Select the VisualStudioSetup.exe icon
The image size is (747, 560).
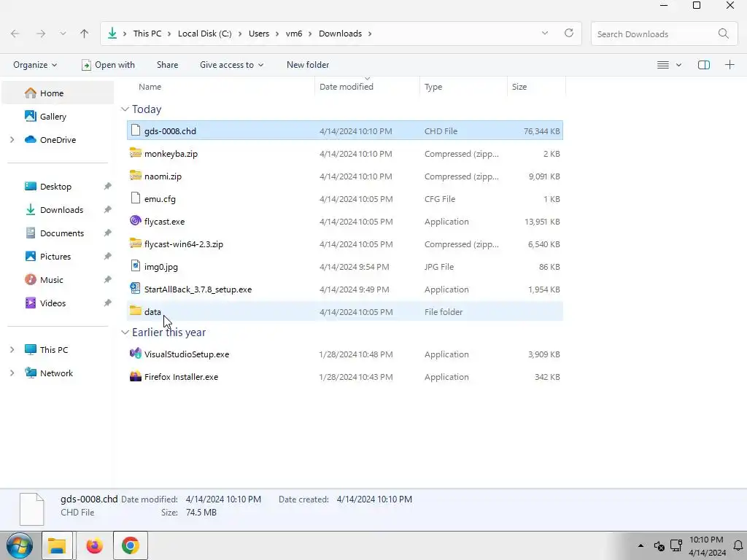click(x=136, y=354)
